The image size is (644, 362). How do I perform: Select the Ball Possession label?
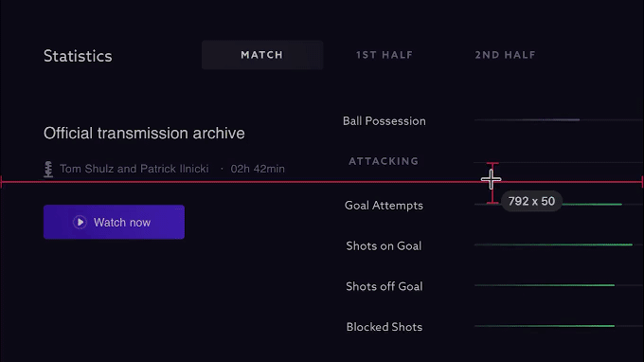point(384,121)
